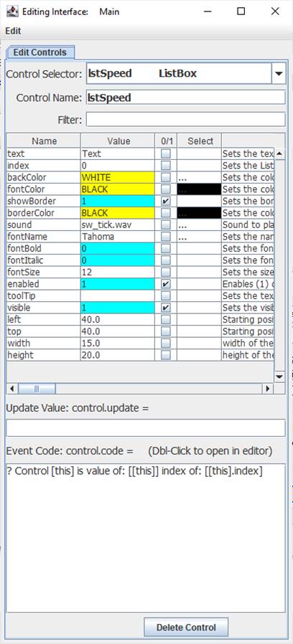Click the table scroll down arrow

pos(279,377)
